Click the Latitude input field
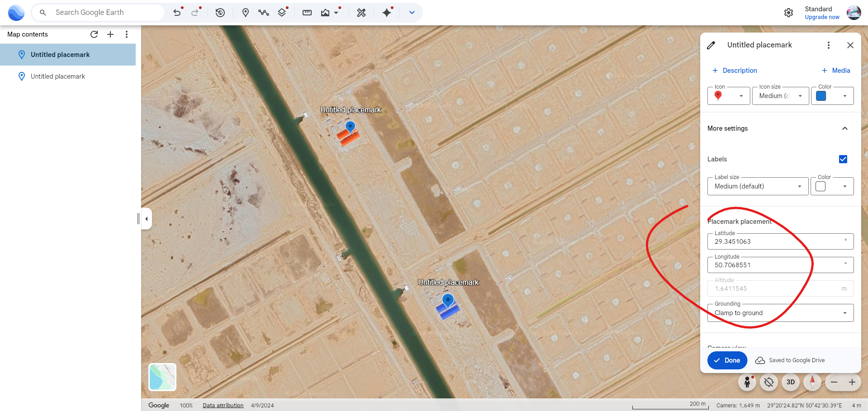The height and width of the screenshot is (411, 868). tap(781, 241)
